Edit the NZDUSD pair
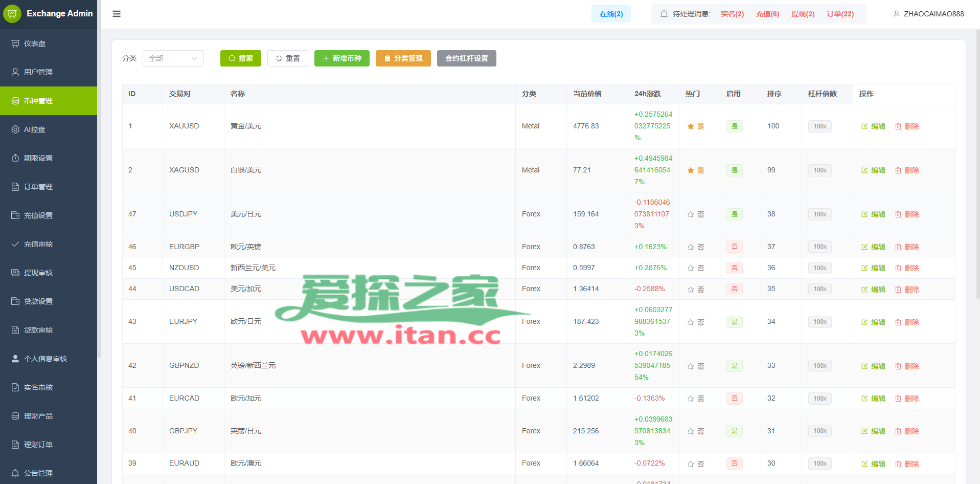This screenshot has width=980, height=484. click(873, 268)
